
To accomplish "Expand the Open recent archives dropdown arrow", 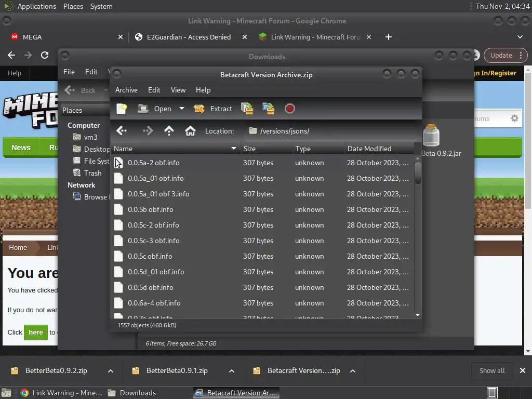I will 182,109.
